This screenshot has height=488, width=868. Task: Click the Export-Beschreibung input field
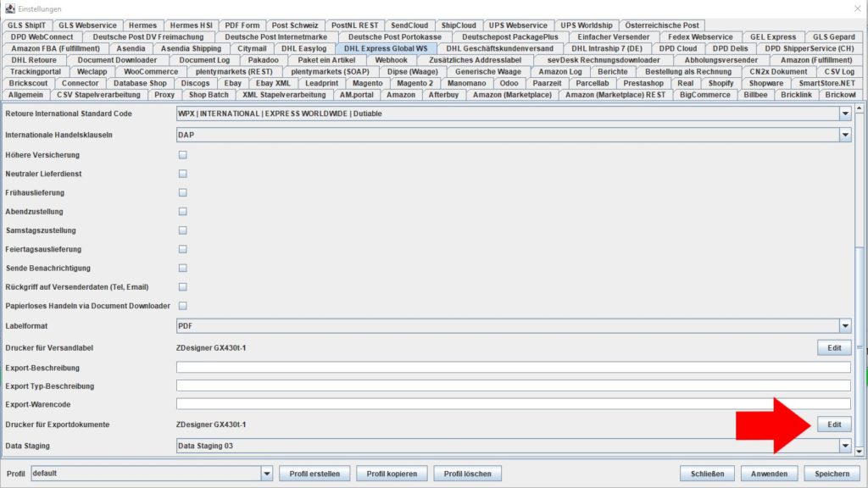(x=513, y=368)
